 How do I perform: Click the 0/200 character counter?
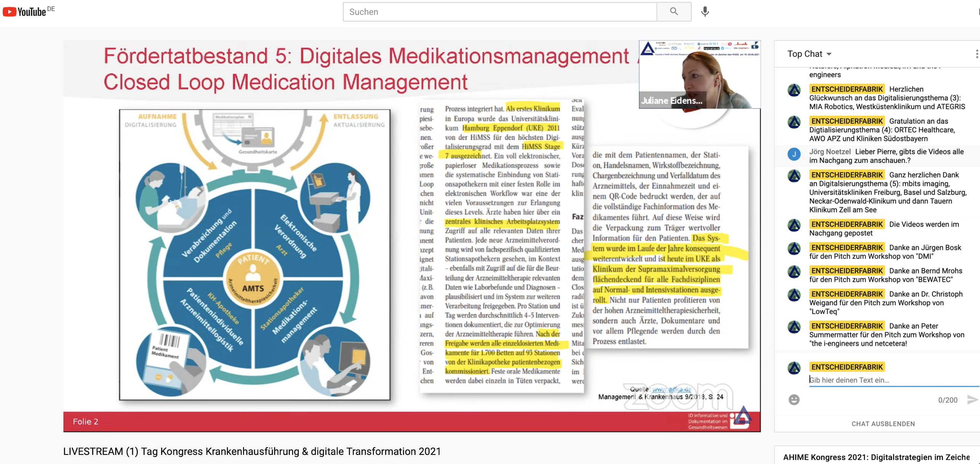pos(948,400)
